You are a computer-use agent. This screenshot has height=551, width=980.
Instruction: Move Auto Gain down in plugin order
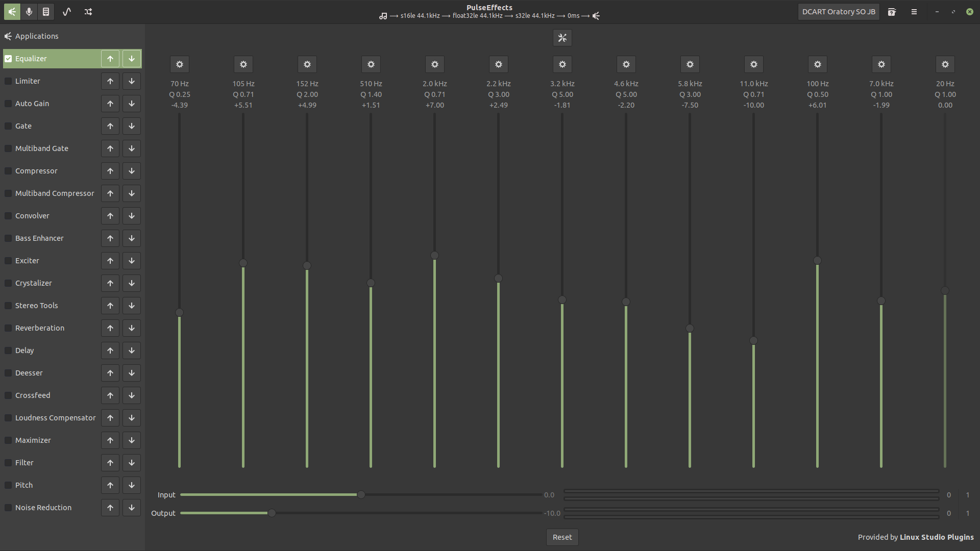(132, 104)
